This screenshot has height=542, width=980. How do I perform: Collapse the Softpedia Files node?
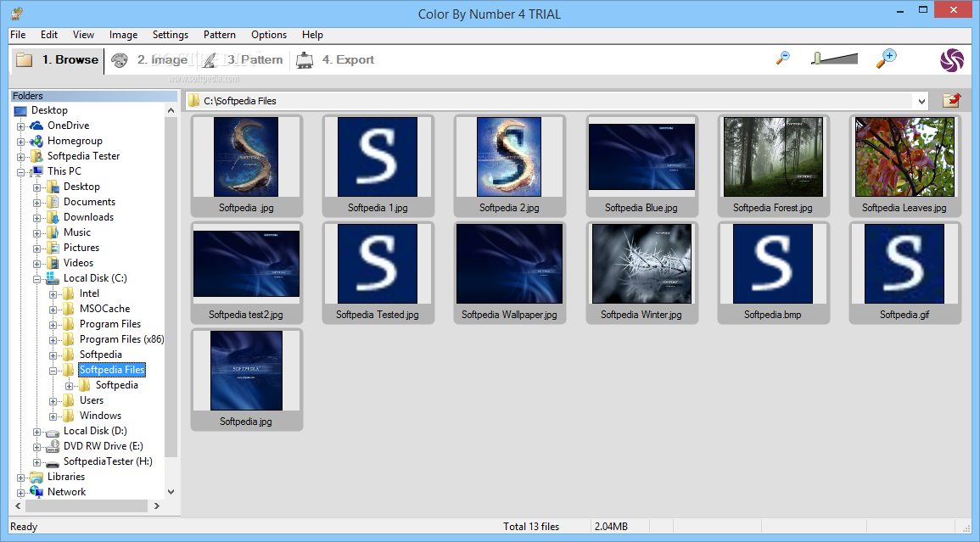[x=53, y=371]
